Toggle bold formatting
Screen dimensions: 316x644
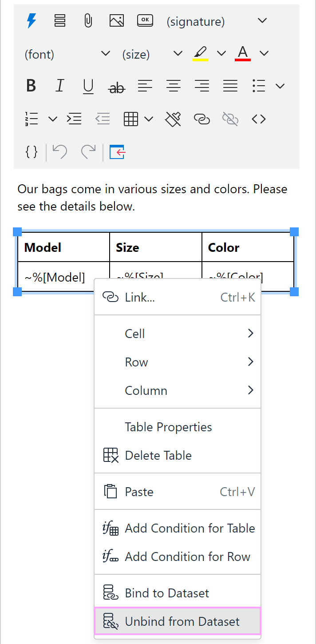point(31,86)
